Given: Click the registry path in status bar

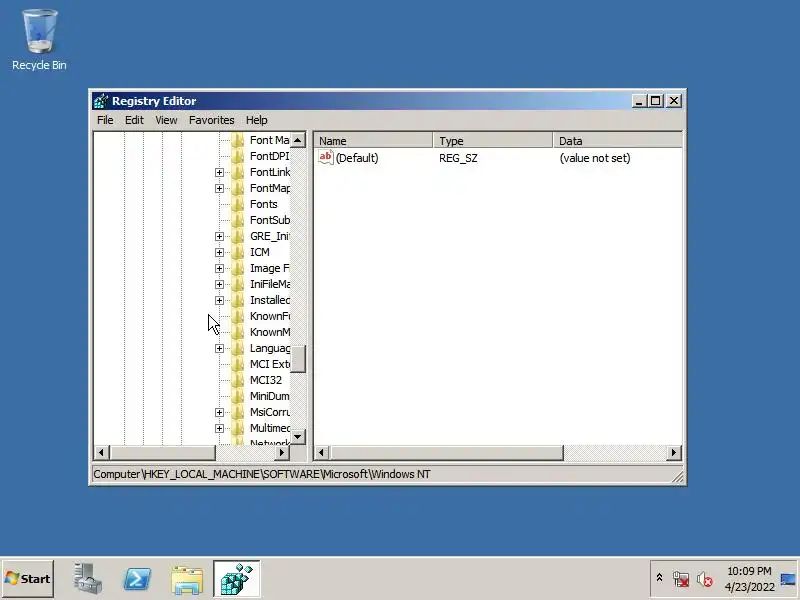Looking at the screenshot, I should [x=262, y=474].
